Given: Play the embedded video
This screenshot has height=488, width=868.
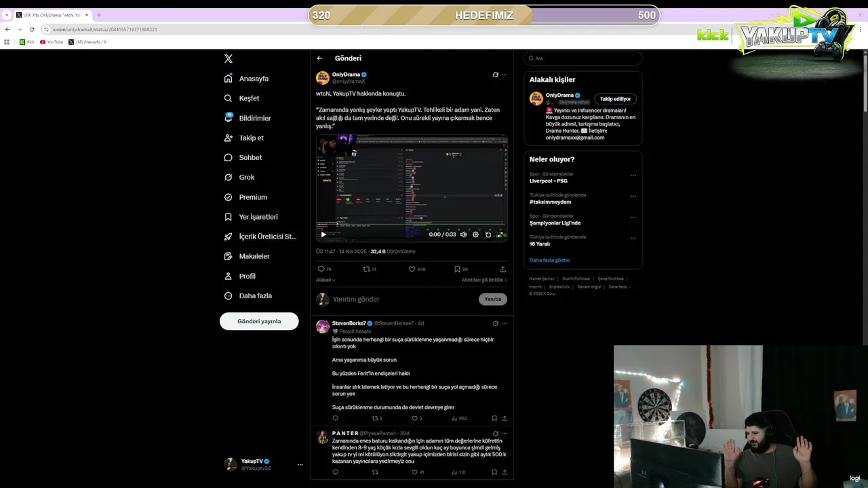Looking at the screenshot, I should pyautogui.click(x=323, y=235).
